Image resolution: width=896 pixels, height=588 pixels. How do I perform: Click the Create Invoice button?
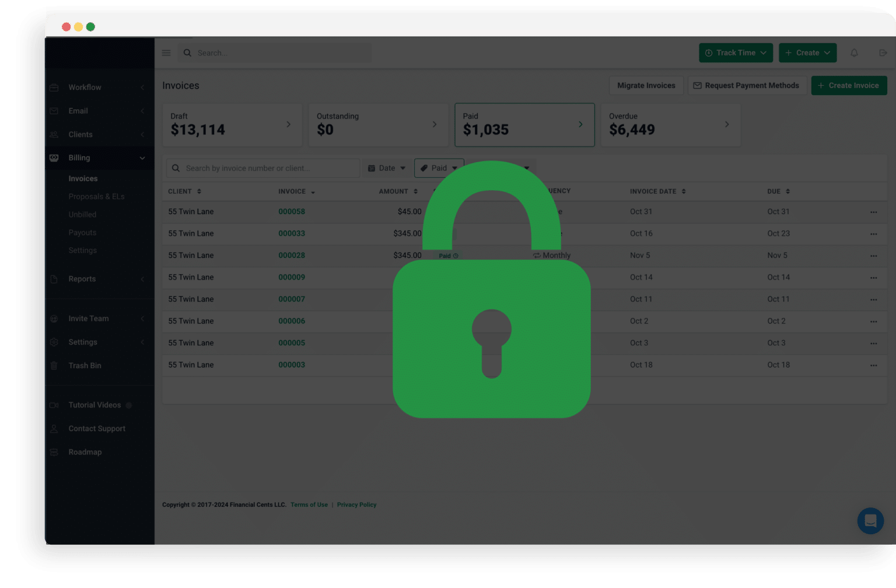point(849,86)
